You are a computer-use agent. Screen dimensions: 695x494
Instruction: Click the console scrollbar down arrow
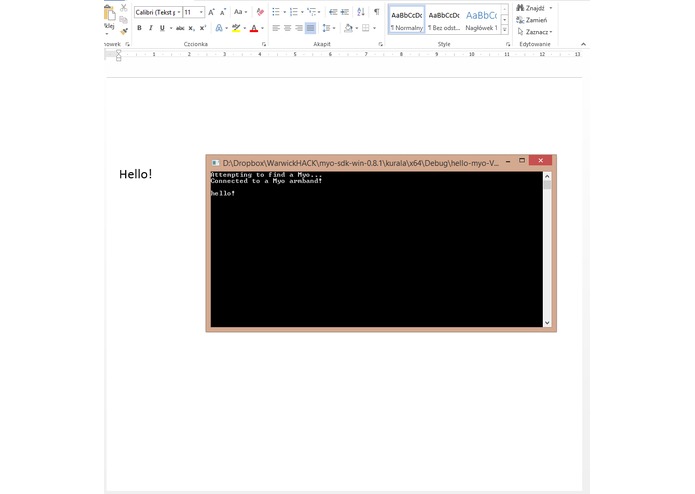point(547,323)
